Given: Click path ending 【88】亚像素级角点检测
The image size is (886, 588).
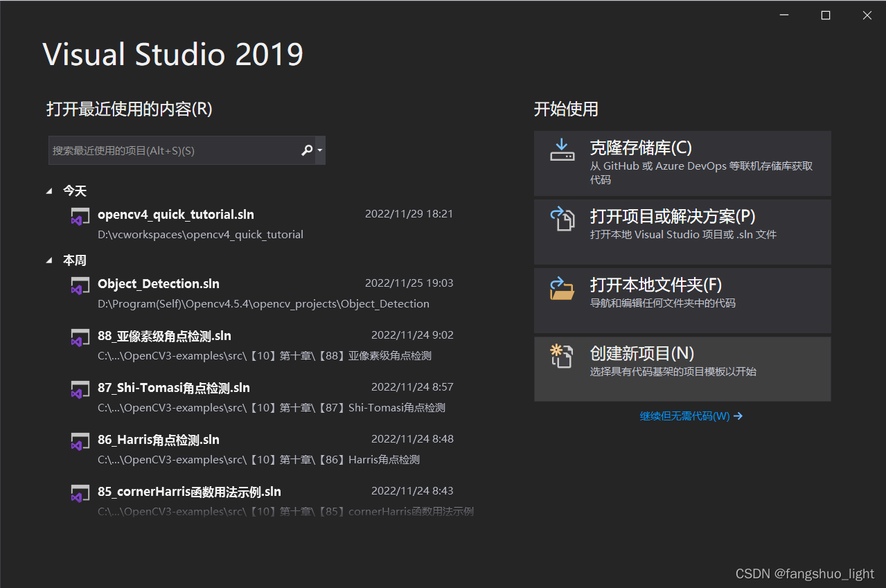Looking at the screenshot, I should click(x=265, y=356).
